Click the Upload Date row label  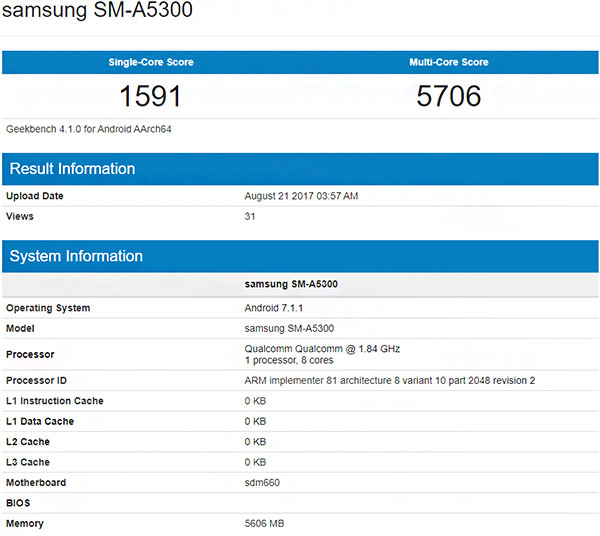point(35,196)
